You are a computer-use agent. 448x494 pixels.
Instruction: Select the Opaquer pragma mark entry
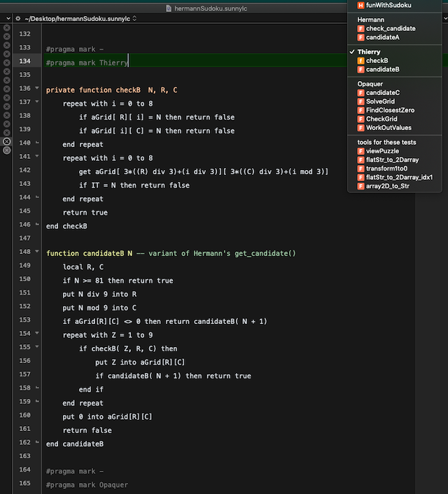point(370,84)
